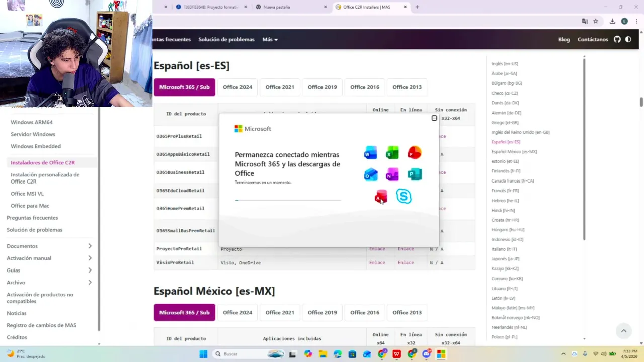
Task: Toggle the dark/light theme switch in header
Action: tap(628, 39)
